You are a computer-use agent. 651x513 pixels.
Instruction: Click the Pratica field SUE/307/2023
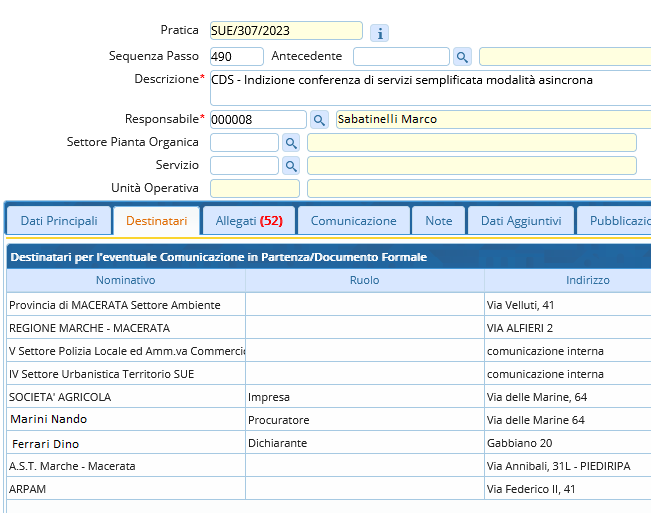[x=286, y=31]
